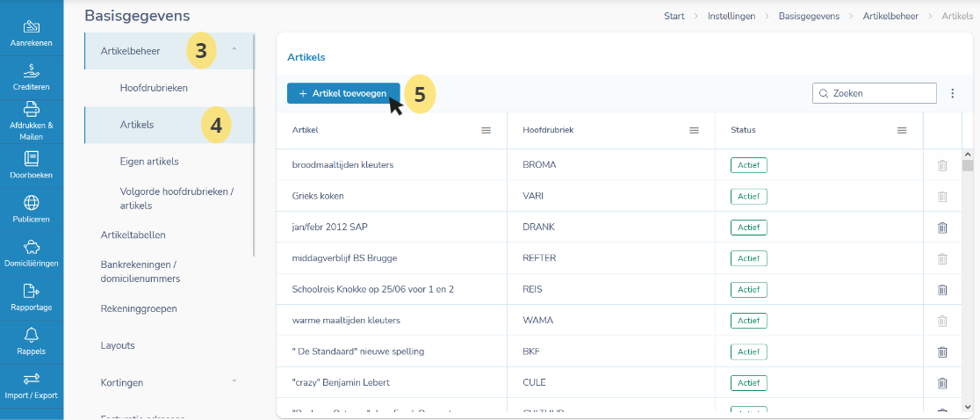Select Hoofdrubrieken in the sidebar
Image resolution: width=980 pixels, height=420 pixels.
click(154, 88)
